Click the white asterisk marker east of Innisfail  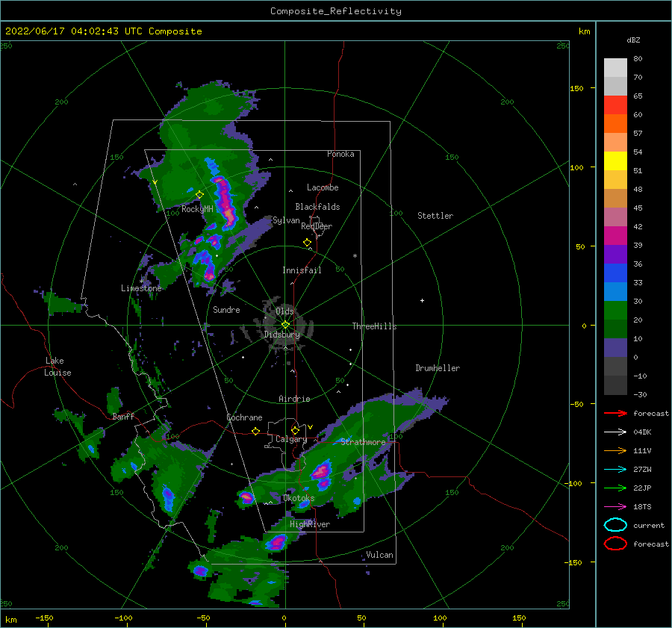tap(355, 256)
